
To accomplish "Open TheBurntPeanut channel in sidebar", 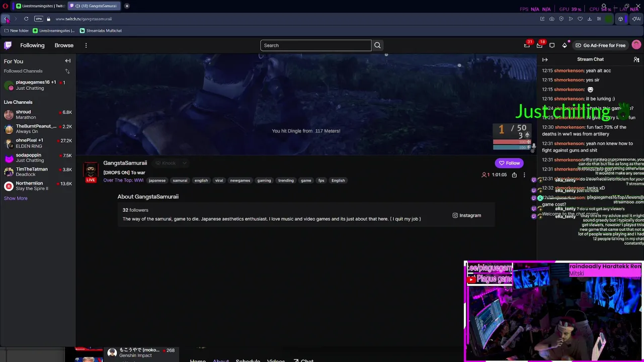I will pos(38,129).
